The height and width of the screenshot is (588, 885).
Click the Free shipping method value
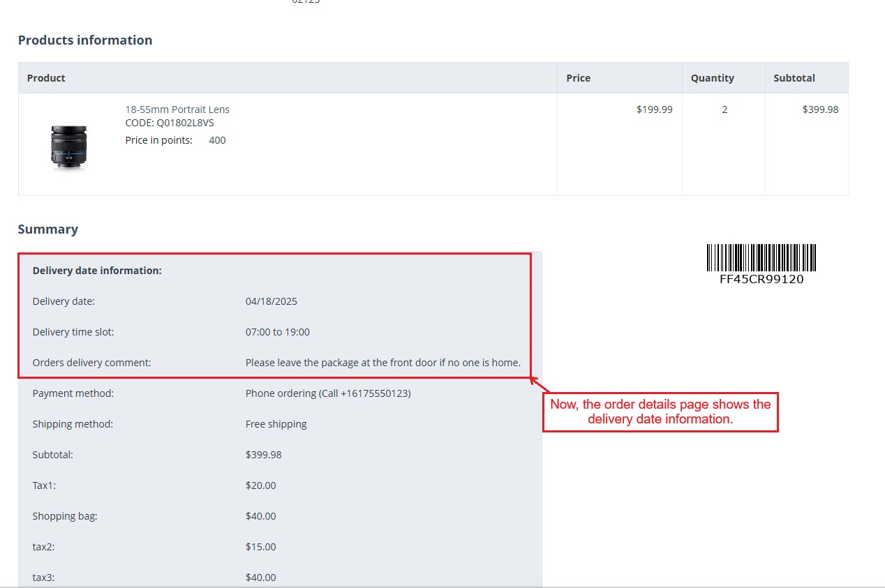276,424
